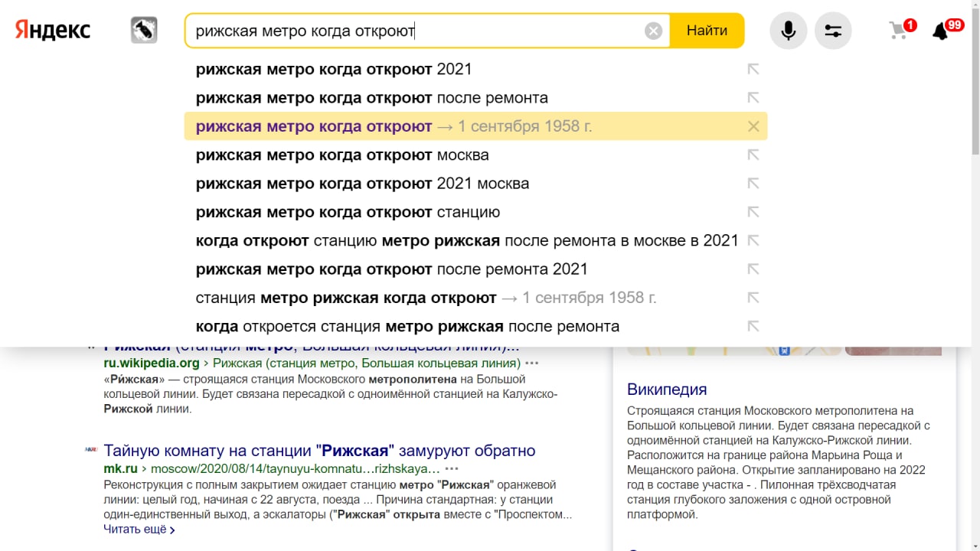The width and height of the screenshot is (980, 551).
Task: Fill query arrow for 'после ремонта' suggestion
Action: point(753,98)
